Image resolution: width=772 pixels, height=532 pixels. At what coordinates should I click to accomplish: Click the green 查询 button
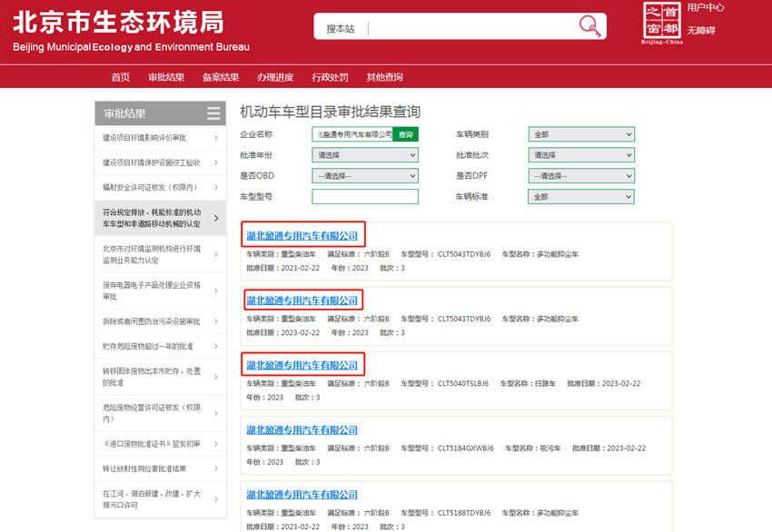(x=405, y=134)
